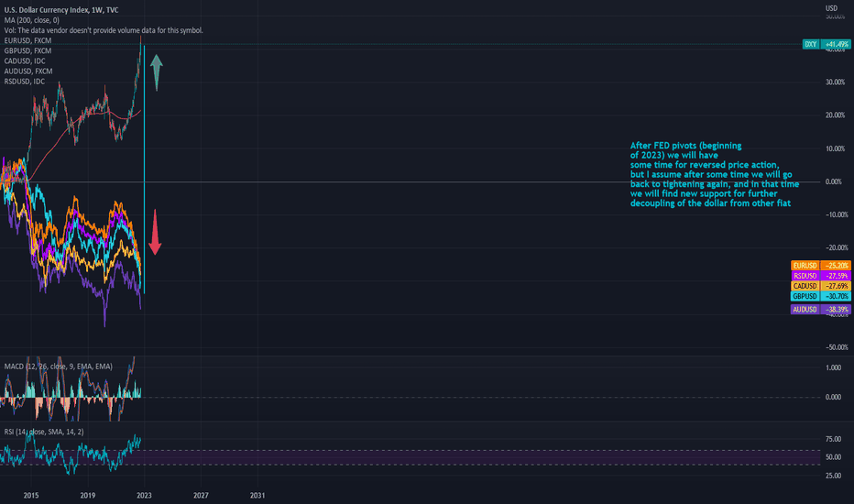Click the USD currency label on price axis

pyautogui.click(x=831, y=8)
